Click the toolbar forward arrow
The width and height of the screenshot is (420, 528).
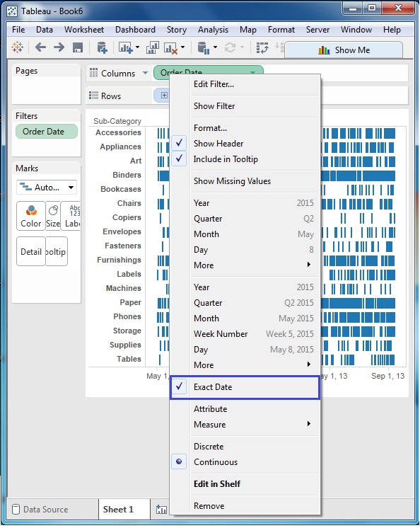click(59, 47)
